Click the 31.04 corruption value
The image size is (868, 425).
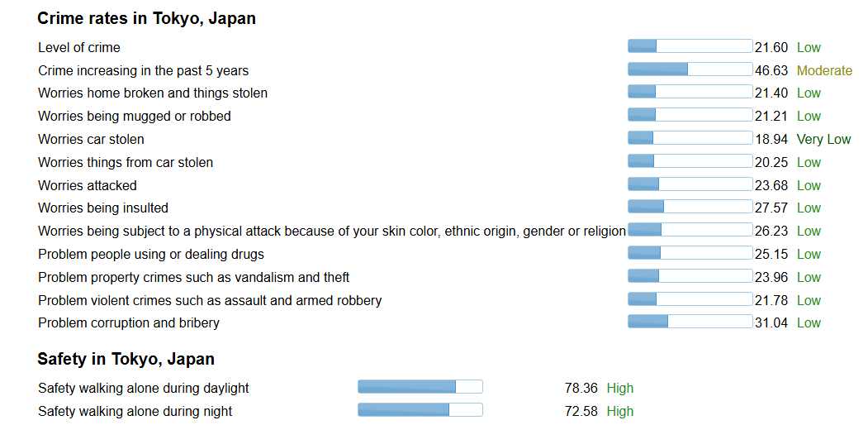(771, 323)
